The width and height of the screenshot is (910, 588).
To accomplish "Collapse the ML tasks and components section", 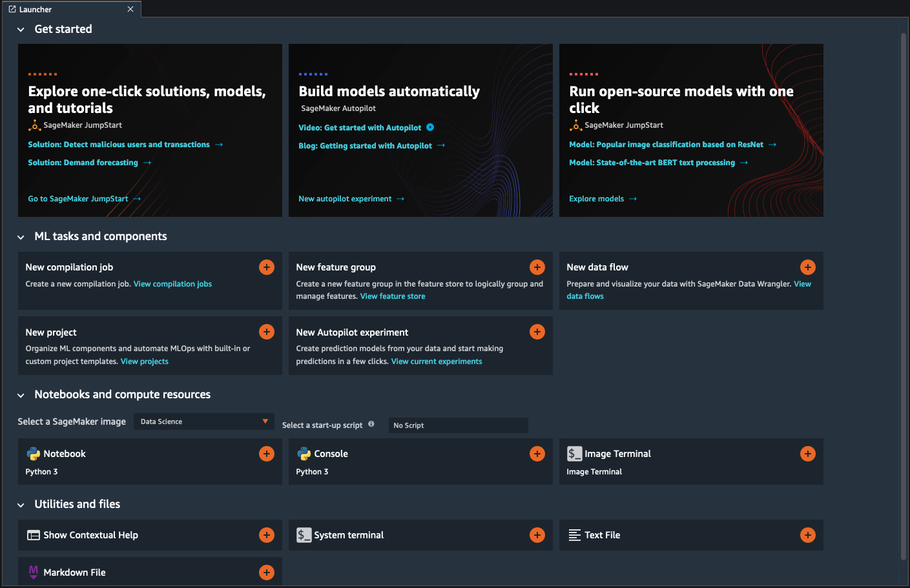I will click(x=21, y=237).
